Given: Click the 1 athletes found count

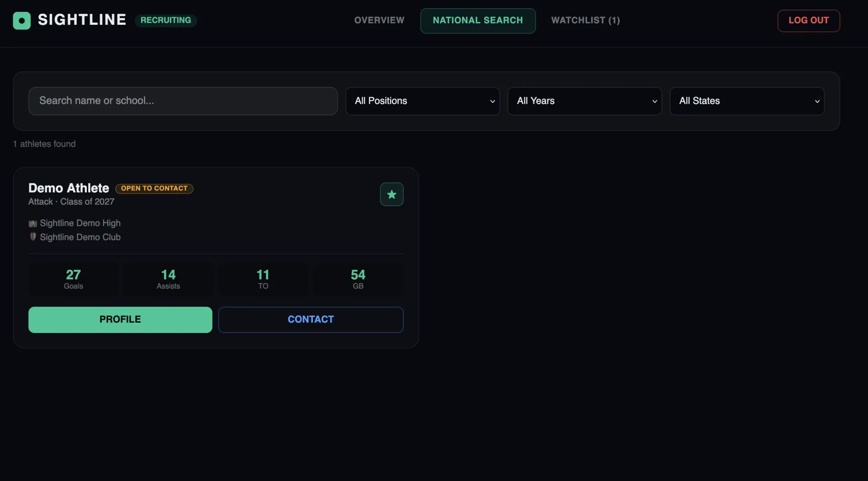Looking at the screenshot, I should 44,144.
